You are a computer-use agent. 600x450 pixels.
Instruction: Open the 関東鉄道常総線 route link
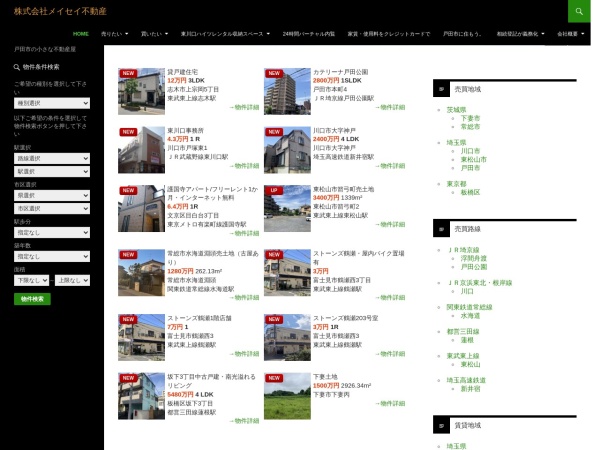click(469, 307)
